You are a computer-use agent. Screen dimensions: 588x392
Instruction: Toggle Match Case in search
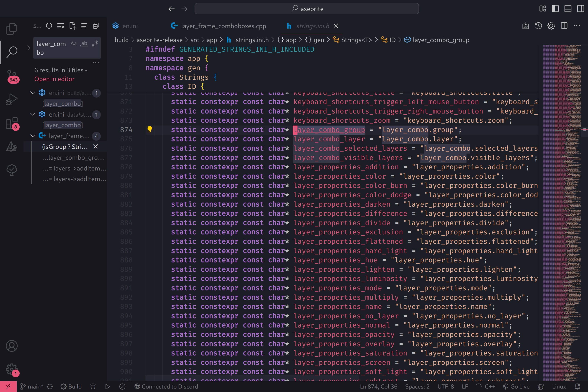pos(73,43)
